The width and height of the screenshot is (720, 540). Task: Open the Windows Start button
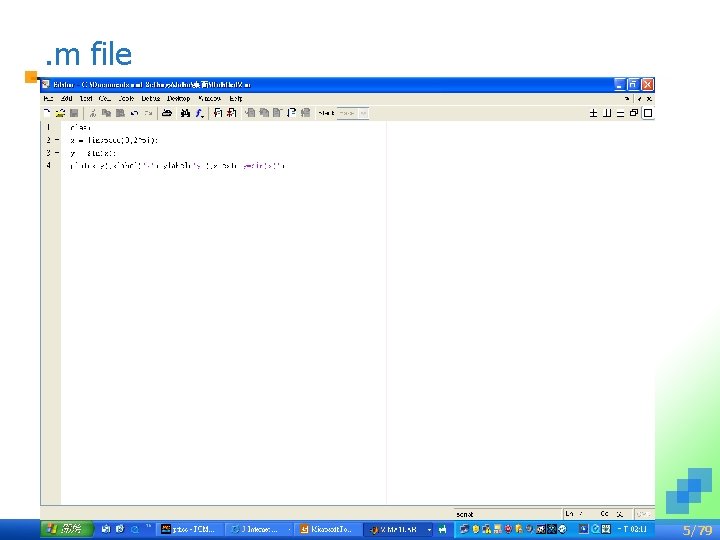pyautogui.click(x=68, y=529)
